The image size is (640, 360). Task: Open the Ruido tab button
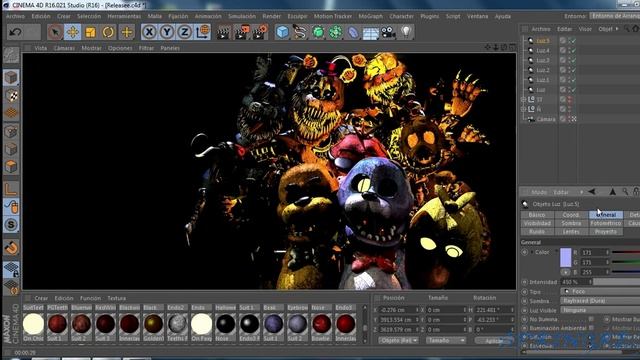(537, 231)
